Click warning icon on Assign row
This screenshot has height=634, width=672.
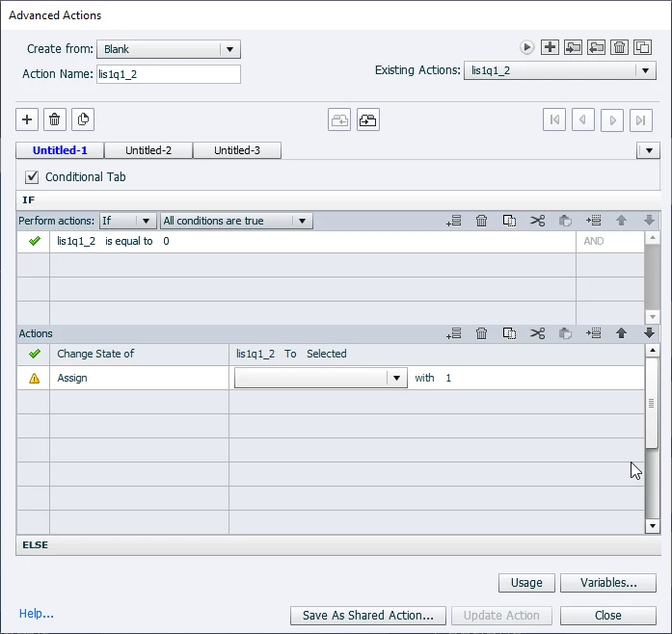click(x=35, y=379)
